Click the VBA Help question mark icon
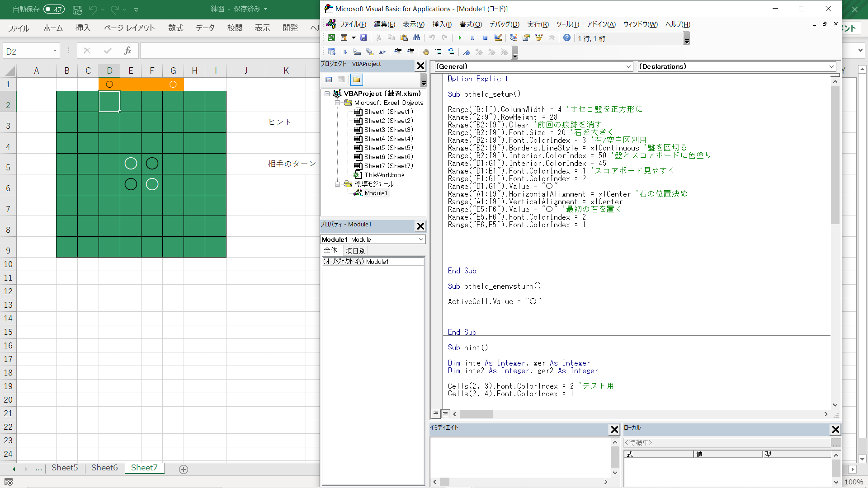The width and height of the screenshot is (868, 488). coord(567,38)
